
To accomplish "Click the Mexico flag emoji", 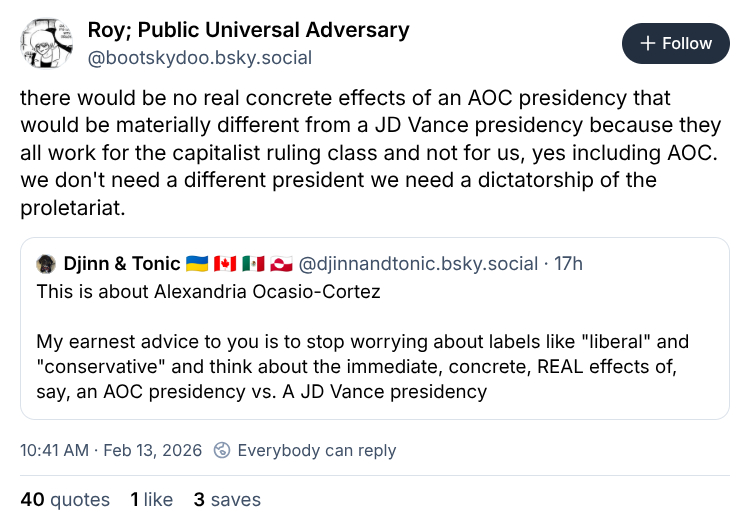I will tap(253, 264).
